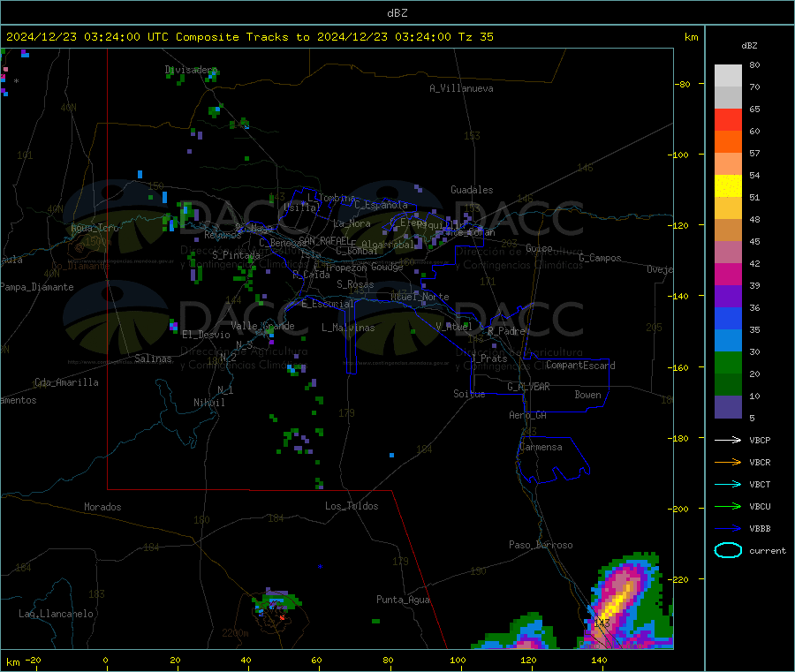
Task: Click the 'L_Malvinas' map label
Action: click(x=348, y=328)
